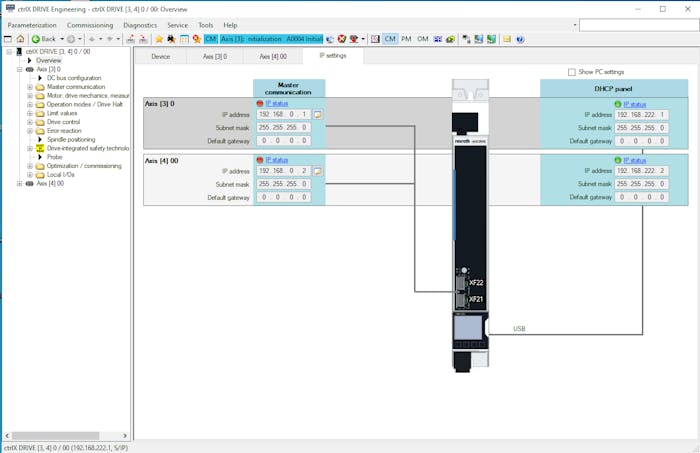Expand the Master communication tree folder
Screen dimensions: 700x453
tap(30, 87)
